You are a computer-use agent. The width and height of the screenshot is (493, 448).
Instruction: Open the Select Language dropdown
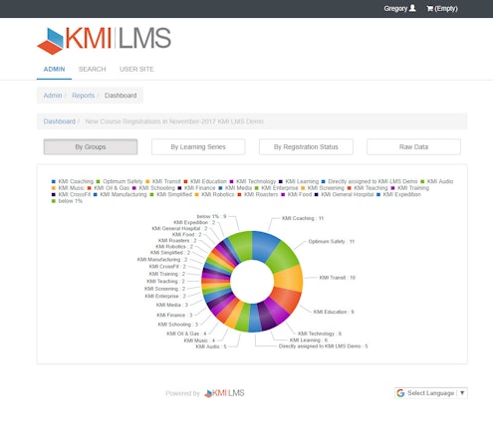click(431, 393)
